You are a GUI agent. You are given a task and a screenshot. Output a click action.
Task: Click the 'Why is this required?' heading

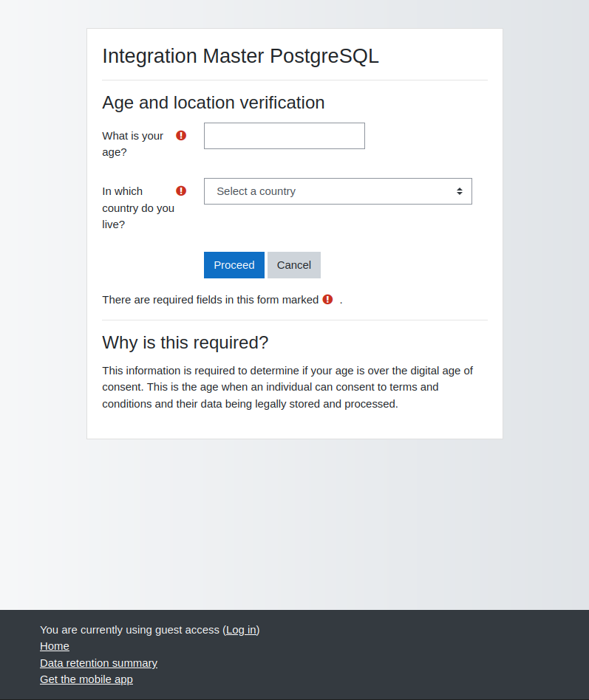[185, 343]
